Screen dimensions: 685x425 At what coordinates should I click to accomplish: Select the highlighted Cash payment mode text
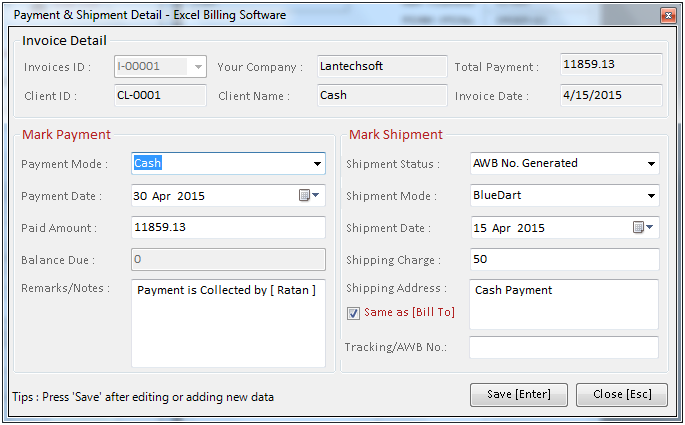click(x=148, y=163)
